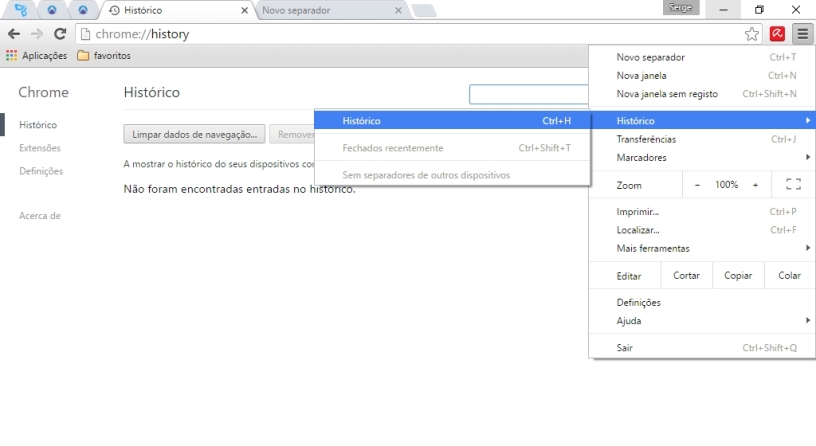This screenshot has width=816, height=446.
Task: Open Definições in the left sidebar
Action: point(41,171)
